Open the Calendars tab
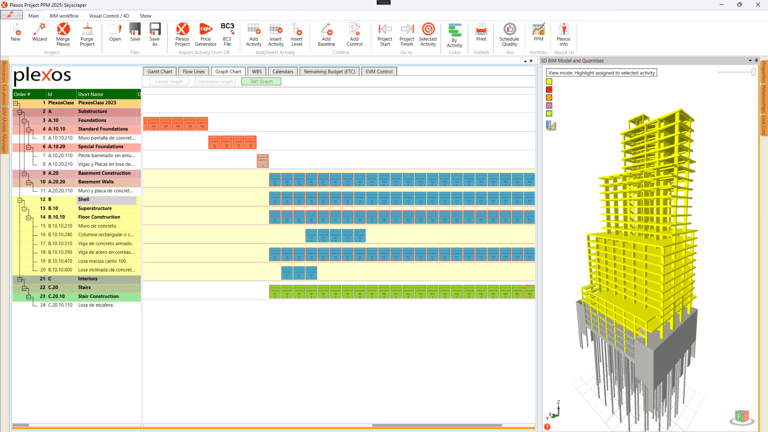Viewport: 768px width, 432px height. pos(283,72)
